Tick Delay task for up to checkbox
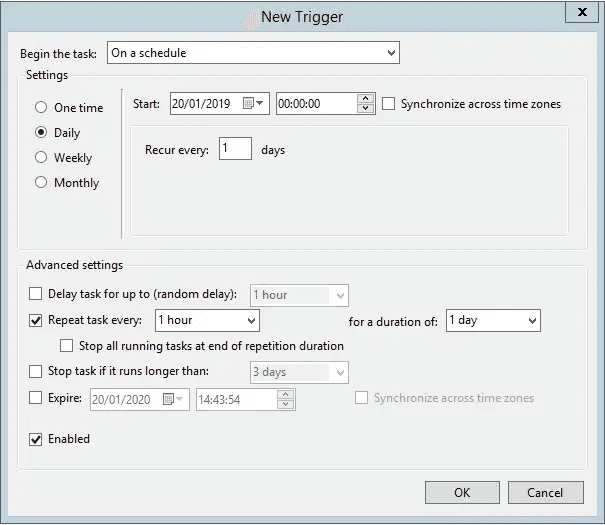This screenshot has width=605, height=525. [x=35, y=294]
